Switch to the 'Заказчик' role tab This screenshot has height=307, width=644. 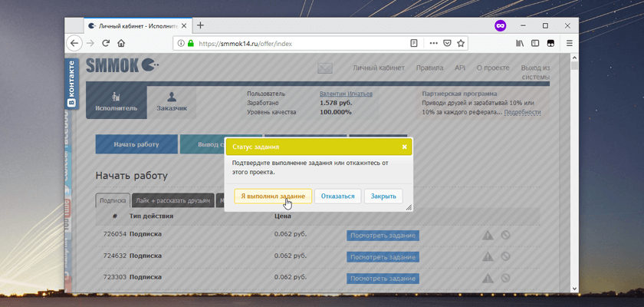[x=172, y=102]
